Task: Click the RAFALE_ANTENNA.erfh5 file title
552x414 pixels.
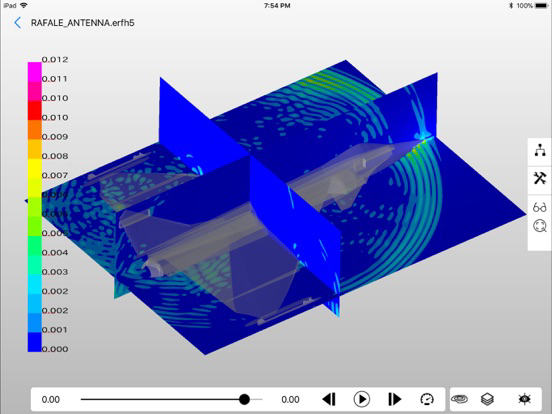Action: tap(83, 23)
